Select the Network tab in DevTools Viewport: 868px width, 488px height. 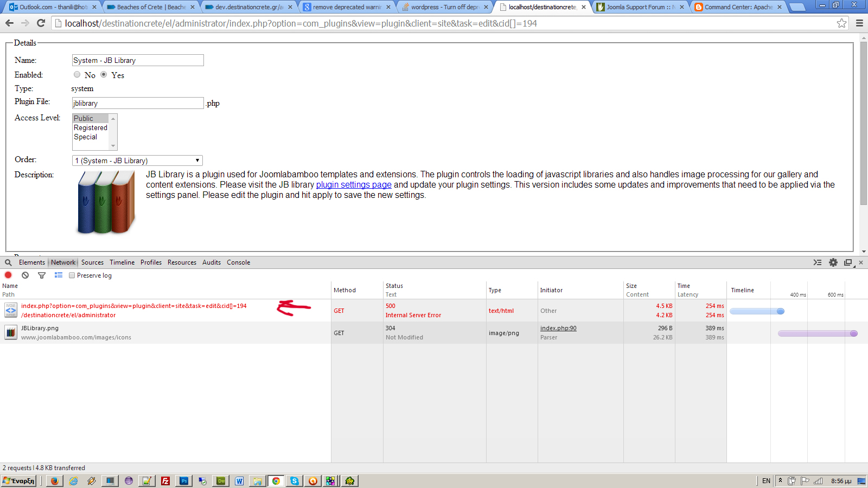[63, 262]
